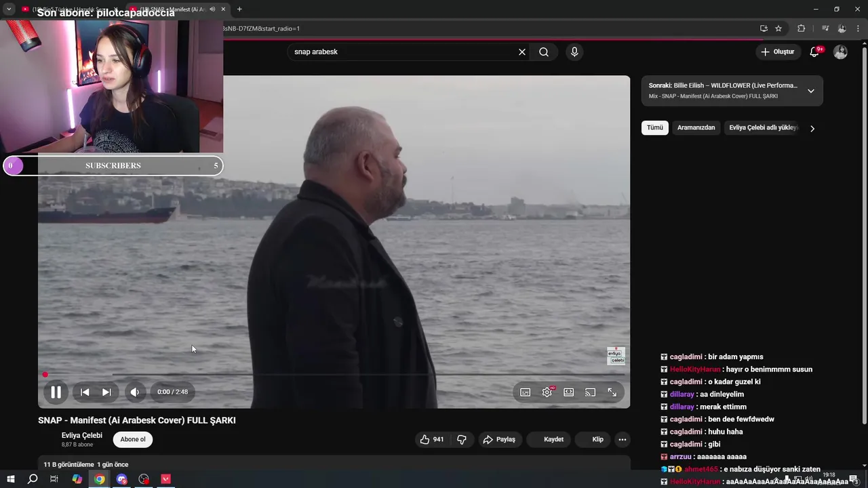
Task: Click the install app icon in address bar
Action: [x=764, y=28]
